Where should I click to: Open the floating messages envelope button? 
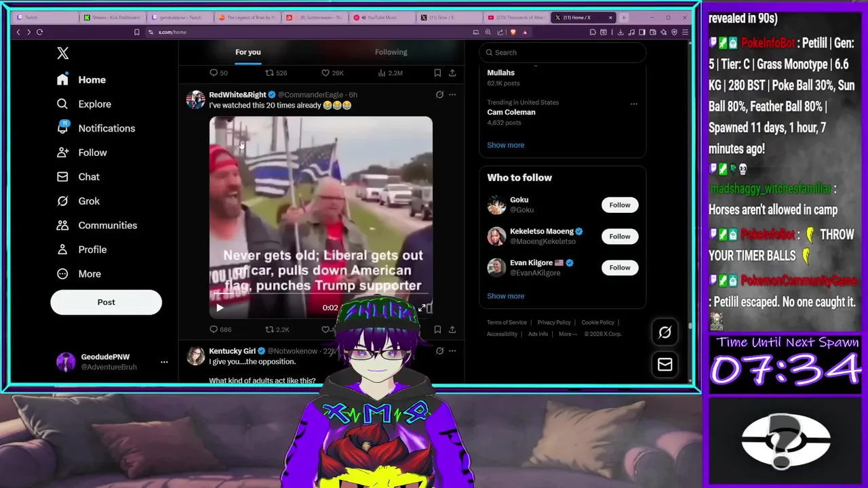point(665,365)
